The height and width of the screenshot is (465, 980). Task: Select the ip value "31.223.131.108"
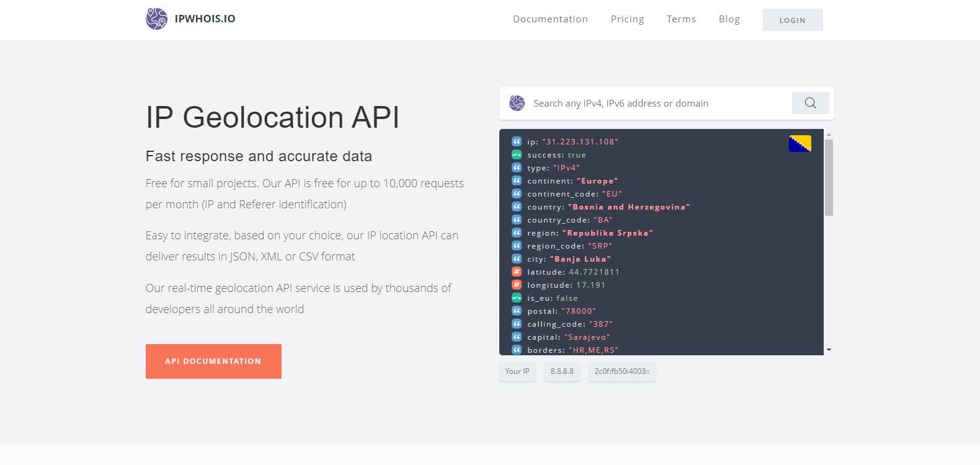[x=580, y=141]
